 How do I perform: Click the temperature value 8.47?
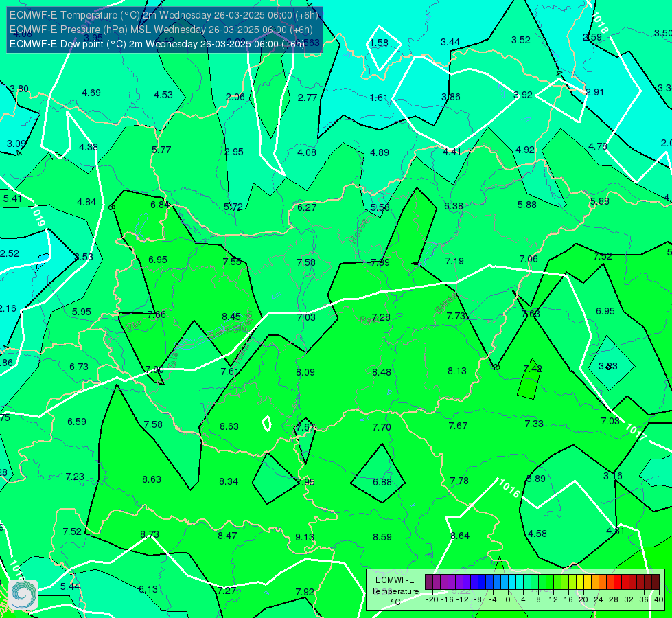pyautogui.click(x=227, y=536)
